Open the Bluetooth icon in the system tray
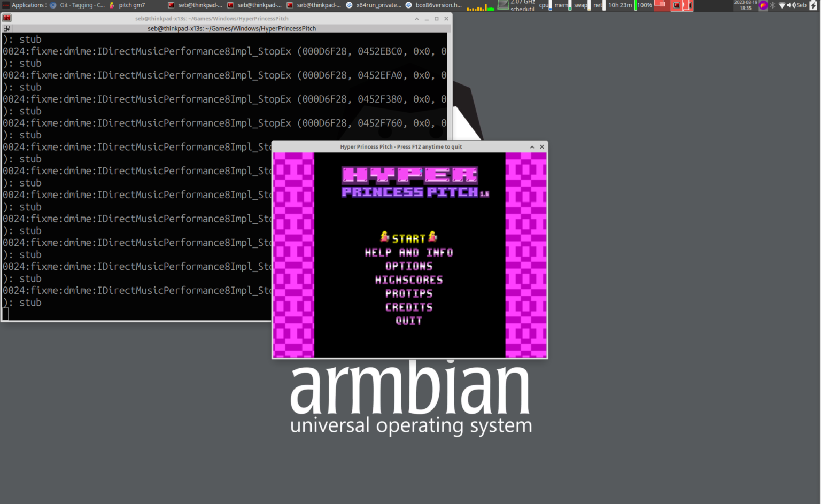The image size is (821, 504). [x=772, y=5]
